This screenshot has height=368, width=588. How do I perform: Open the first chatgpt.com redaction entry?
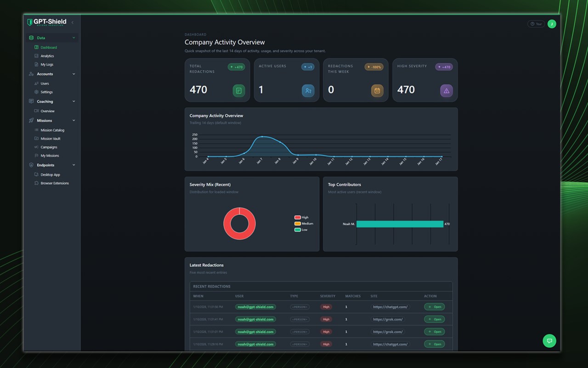(x=434, y=307)
